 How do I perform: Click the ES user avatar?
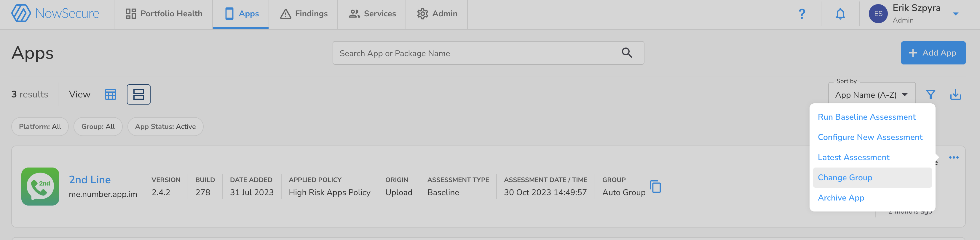point(878,14)
